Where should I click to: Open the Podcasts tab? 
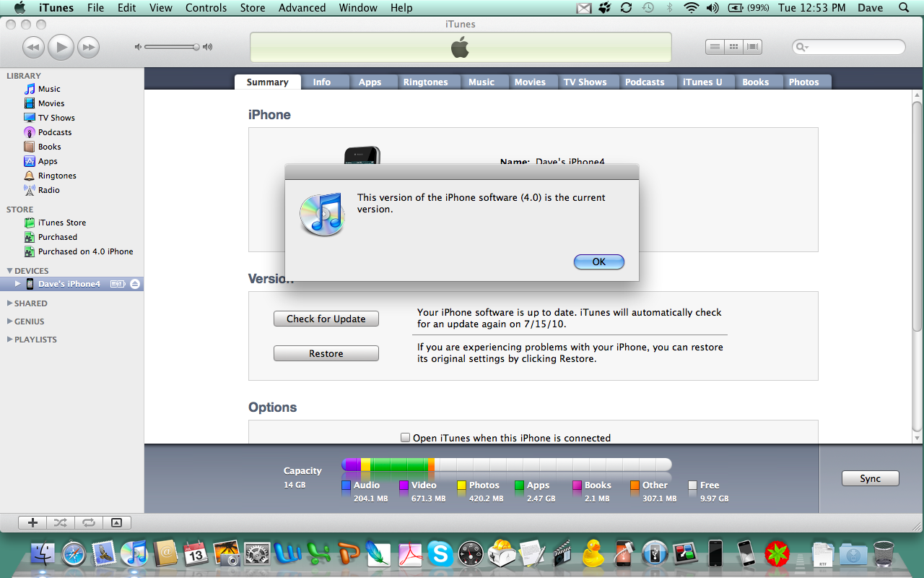(645, 82)
